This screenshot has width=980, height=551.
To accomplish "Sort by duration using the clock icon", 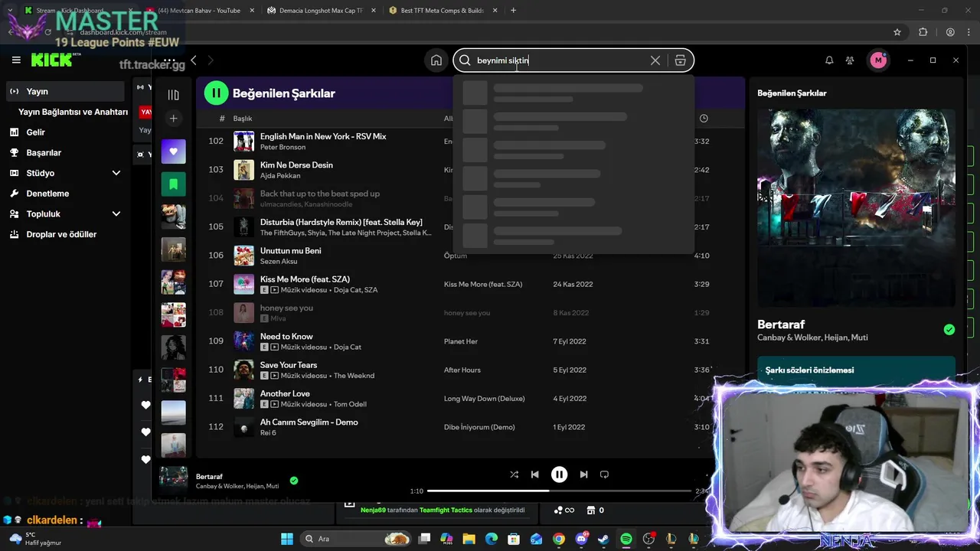I will click(x=704, y=118).
